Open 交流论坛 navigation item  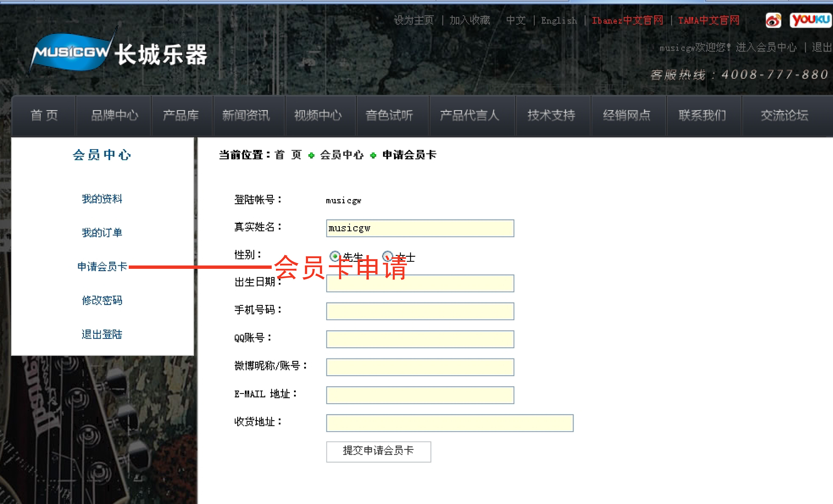(784, 116)
